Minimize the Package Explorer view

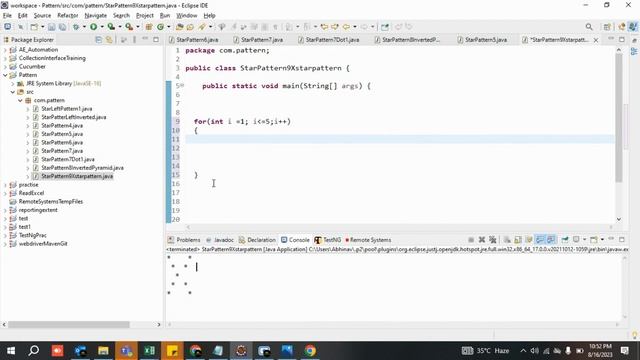point(145,39)
